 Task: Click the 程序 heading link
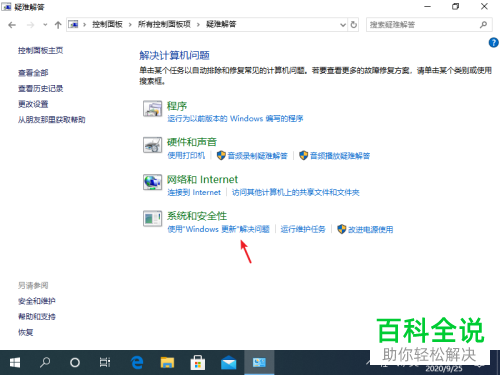pos(177,106)
